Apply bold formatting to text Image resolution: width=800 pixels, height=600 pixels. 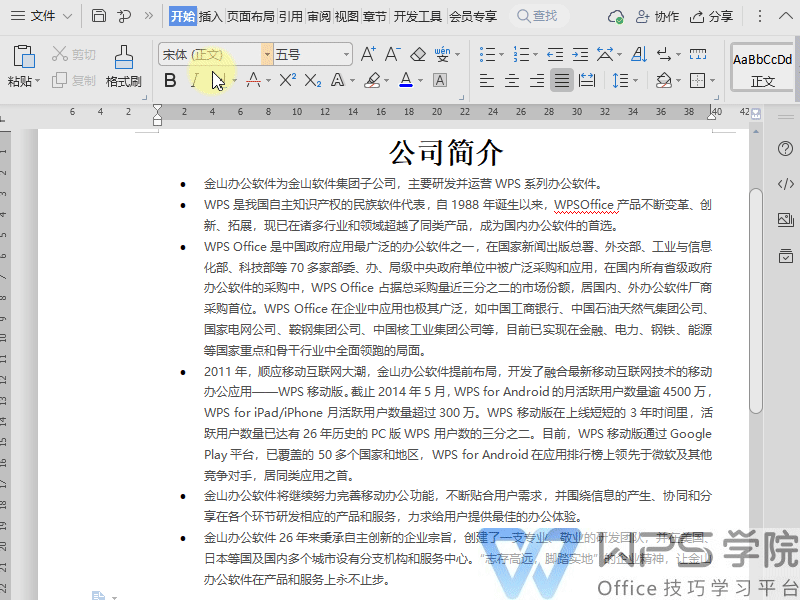click(x=170, y=82)
